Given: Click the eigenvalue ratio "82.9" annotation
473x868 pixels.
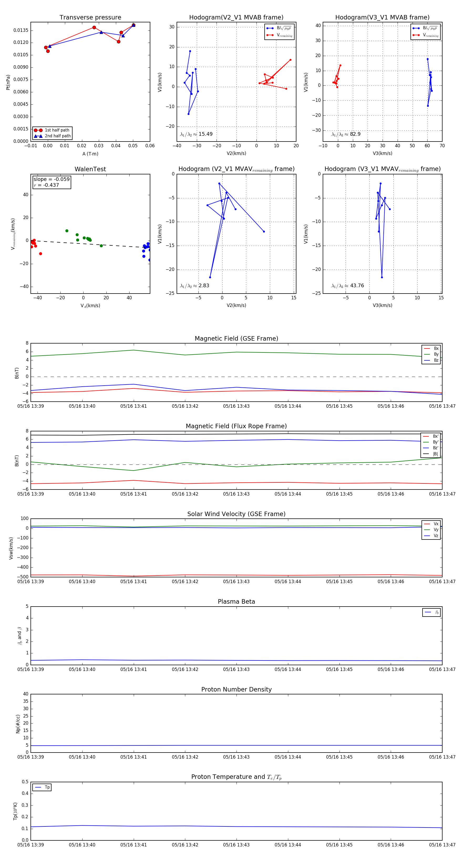Looking at the screenshot, I should [346, 134].
